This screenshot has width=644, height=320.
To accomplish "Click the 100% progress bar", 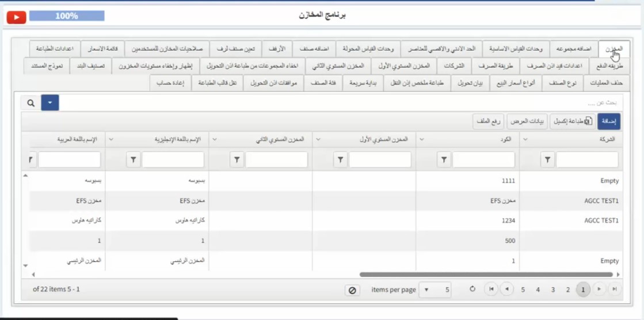I will (67, 16).
